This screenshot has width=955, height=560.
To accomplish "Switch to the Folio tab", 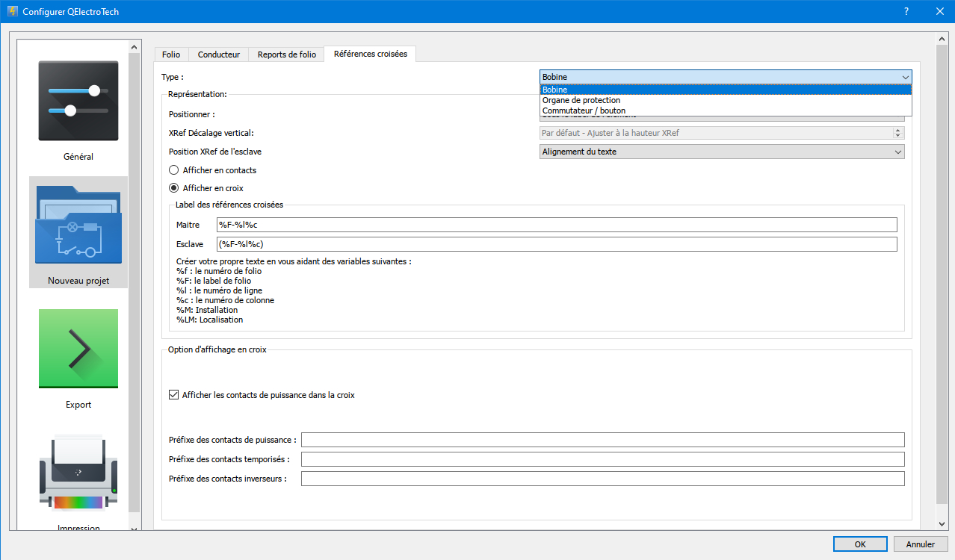I will [171, 55].
